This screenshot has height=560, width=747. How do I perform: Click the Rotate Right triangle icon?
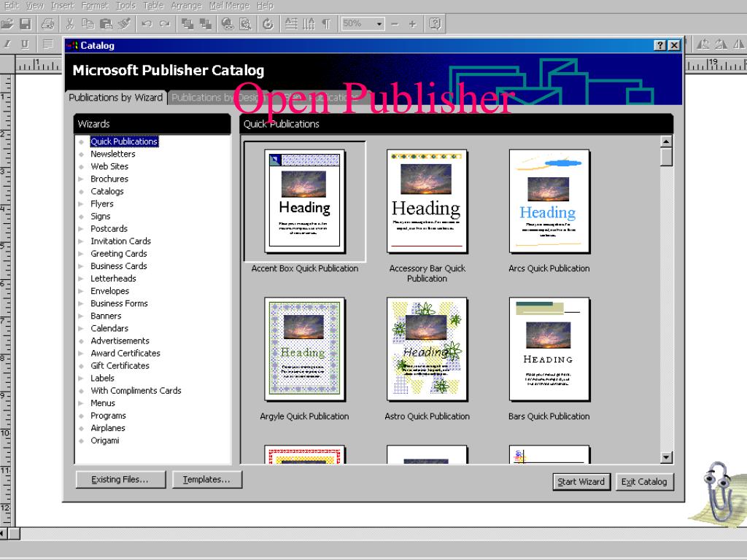click(x=721, y=44)
